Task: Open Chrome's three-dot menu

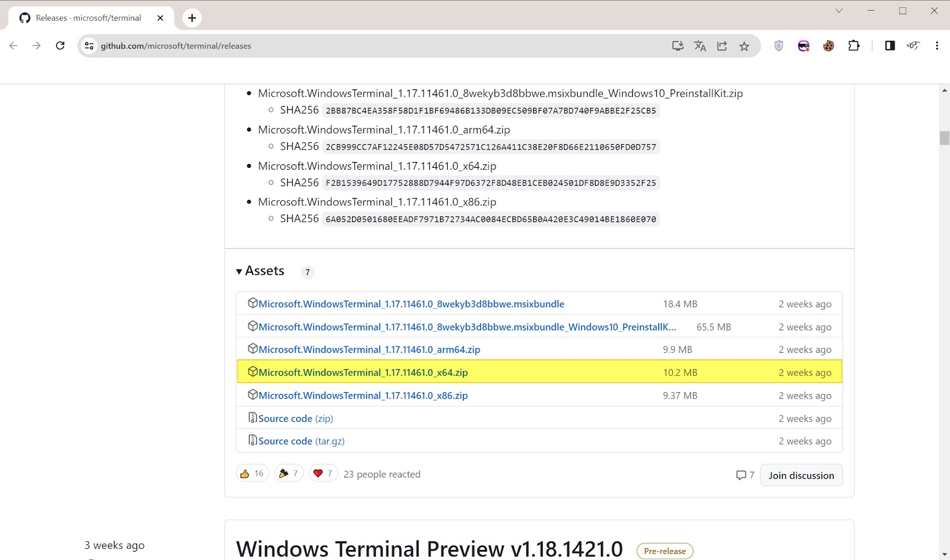Action: click(x=937, y=46)
